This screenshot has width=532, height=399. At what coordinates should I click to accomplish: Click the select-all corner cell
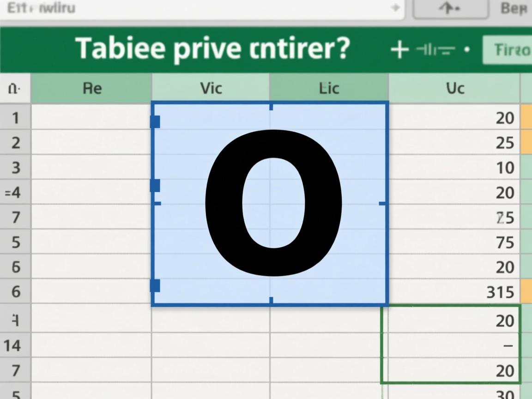(x=15, y=88)
